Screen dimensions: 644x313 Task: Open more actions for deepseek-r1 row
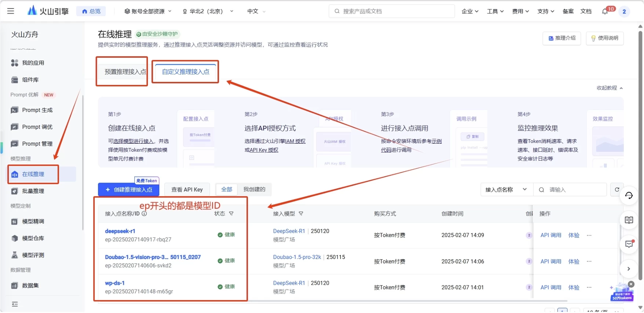point(589,235)
